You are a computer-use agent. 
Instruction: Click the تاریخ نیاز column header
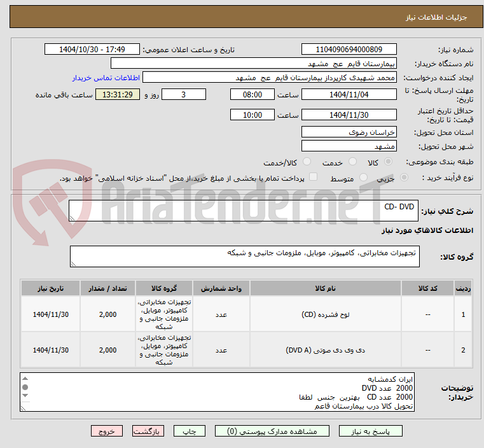click(x=51, y=288)
